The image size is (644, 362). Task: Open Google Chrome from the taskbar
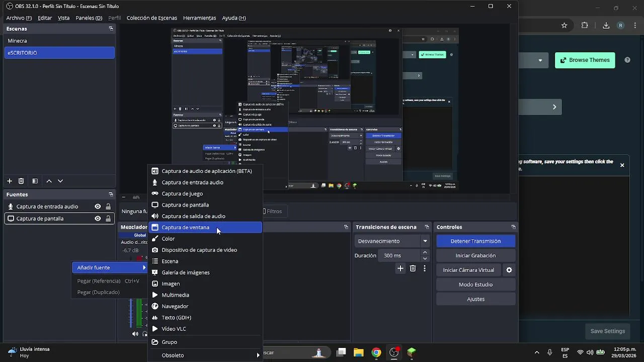376,352
